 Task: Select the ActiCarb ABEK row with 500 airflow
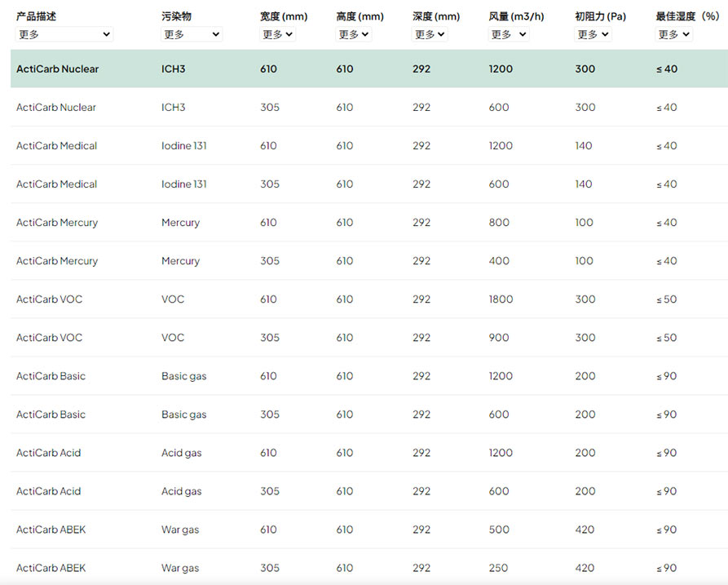click(369, 530)
